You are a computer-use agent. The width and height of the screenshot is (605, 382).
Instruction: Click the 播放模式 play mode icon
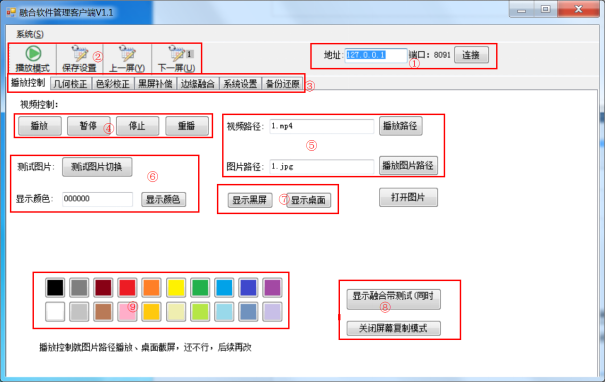point(33,54)
